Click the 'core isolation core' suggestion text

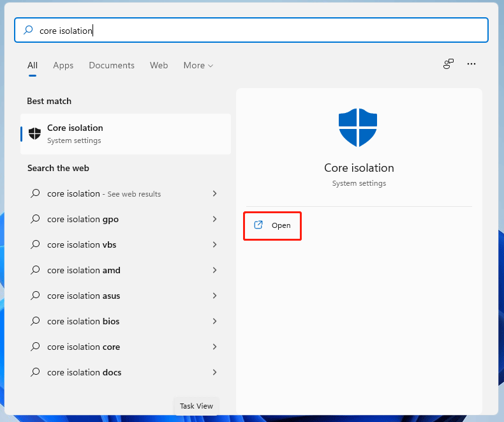(84, 347)
